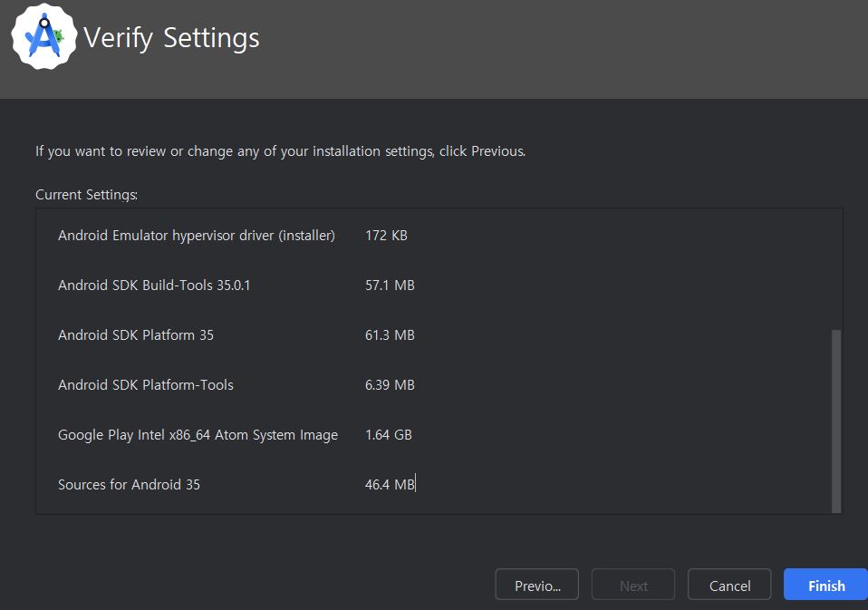Click the Current Settings label

(x=86, y=195)
